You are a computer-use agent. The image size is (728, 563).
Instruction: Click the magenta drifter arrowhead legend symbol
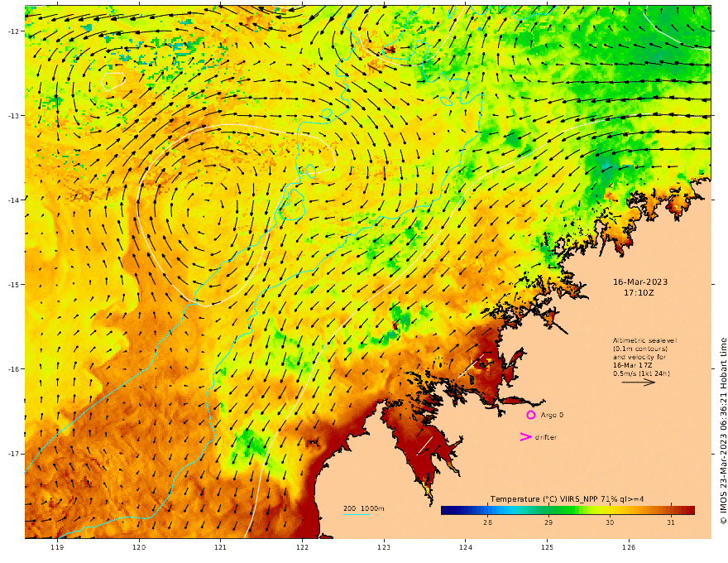[525, 436]
